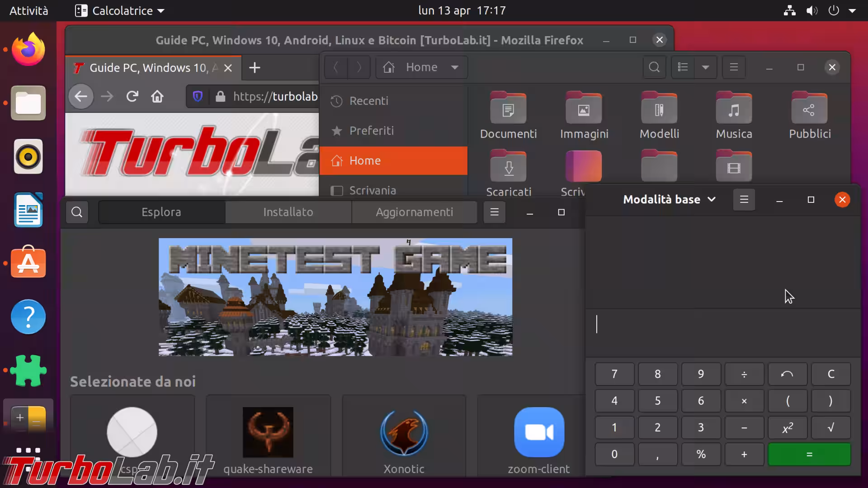868x488 pixels.
Task: Select Recenti in the sidebar
Action: (368, 101)
